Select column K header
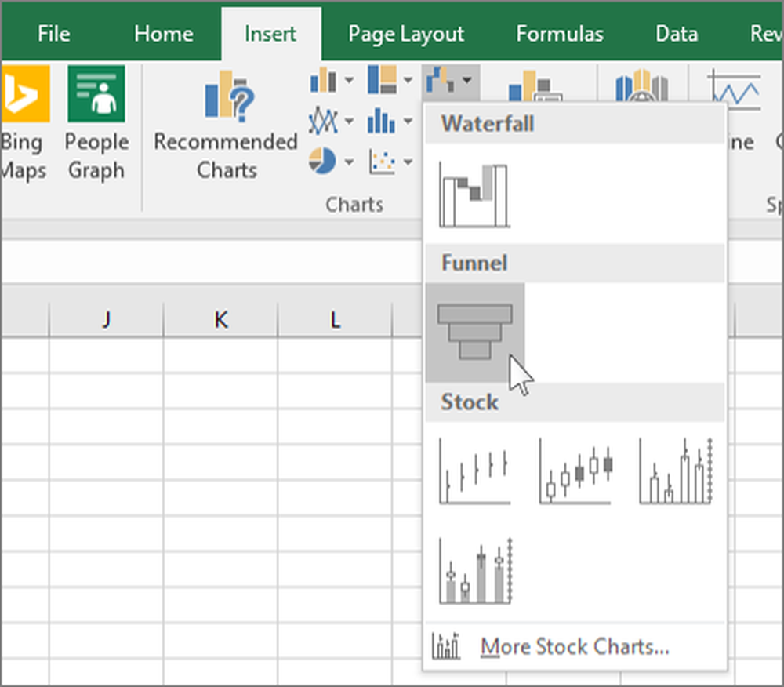 coord(220,320)
